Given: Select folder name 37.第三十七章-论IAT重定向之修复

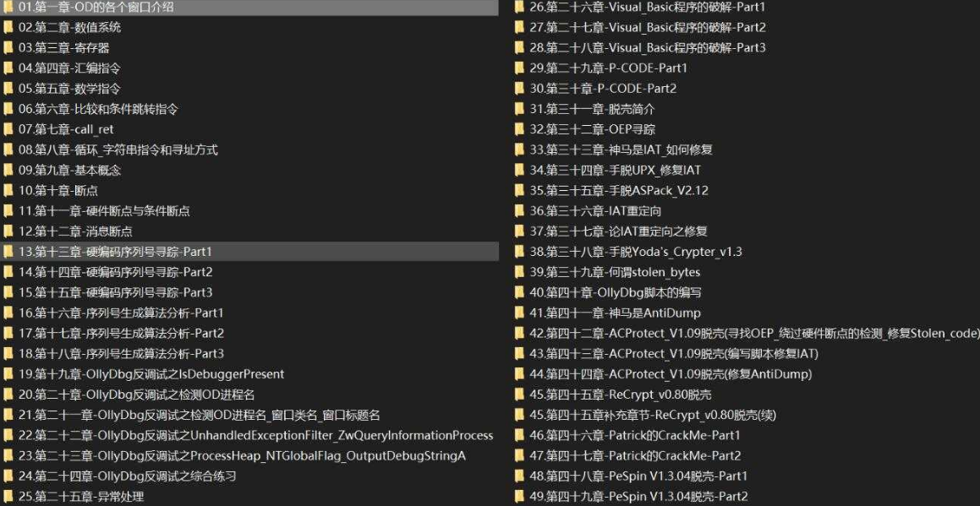Looking at the screenshot, I should pyautogui.click(x=619, y=231).
